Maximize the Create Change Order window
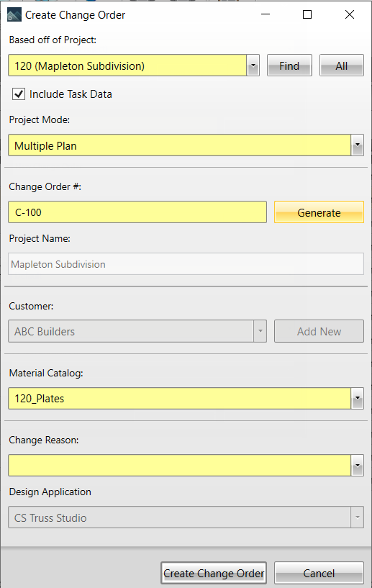Screen dimensions: 372x588 (307, 14)
